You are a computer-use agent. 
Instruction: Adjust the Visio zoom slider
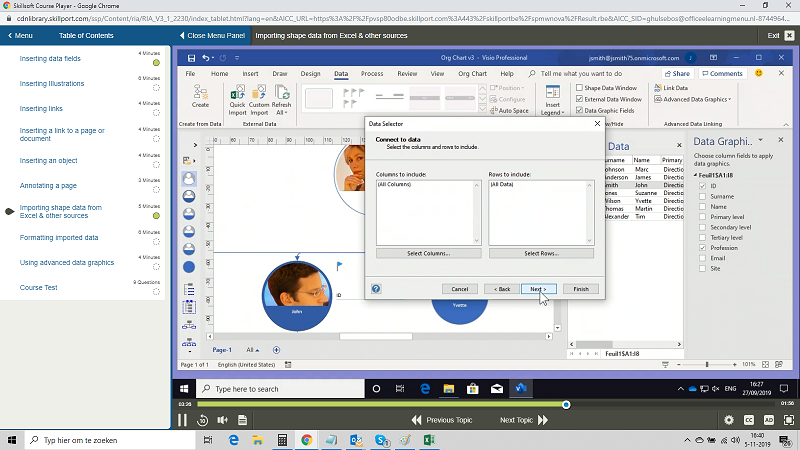coord(707,365)
